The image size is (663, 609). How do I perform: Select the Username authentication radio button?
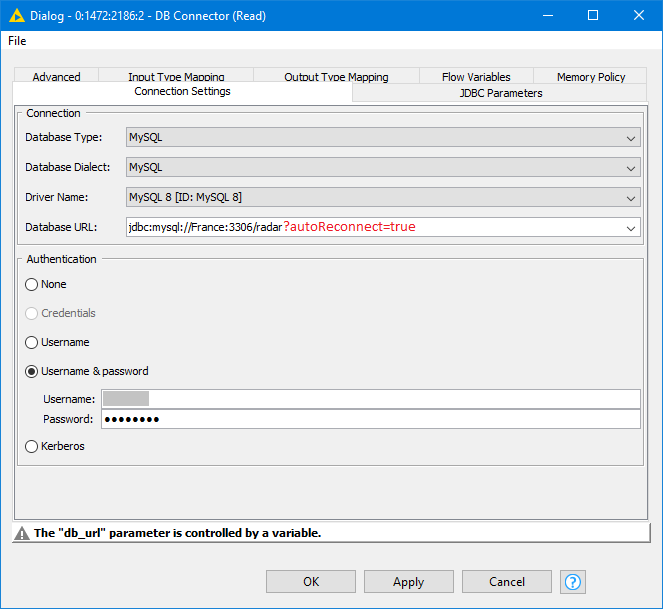[x=32, y=342]
